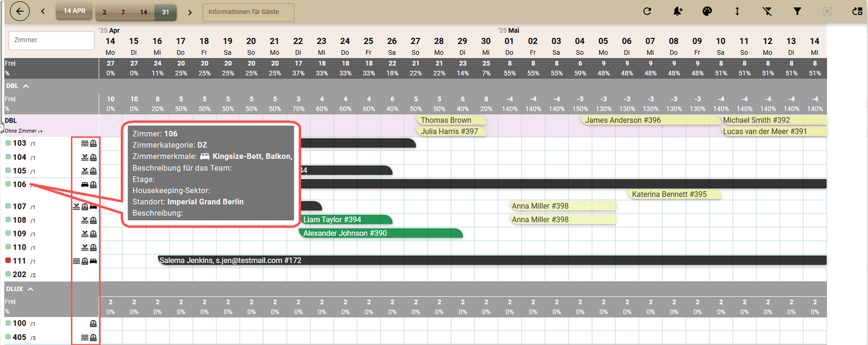Click balcony icon of room 100
This screenshot has width=868, height=345.
click(93, 323)
